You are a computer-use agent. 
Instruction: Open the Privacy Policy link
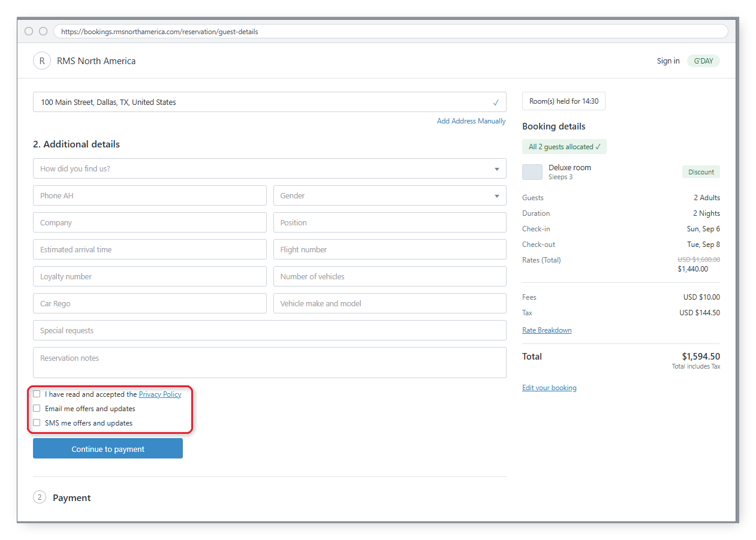(x=160, y=394)
